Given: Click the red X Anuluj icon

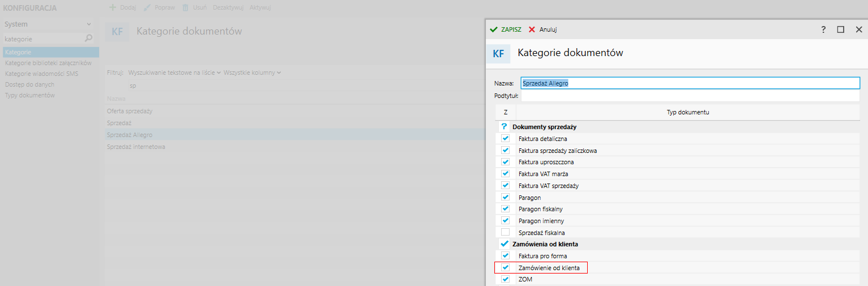Looking at the screenshot, I should click(x=532, y=29).
